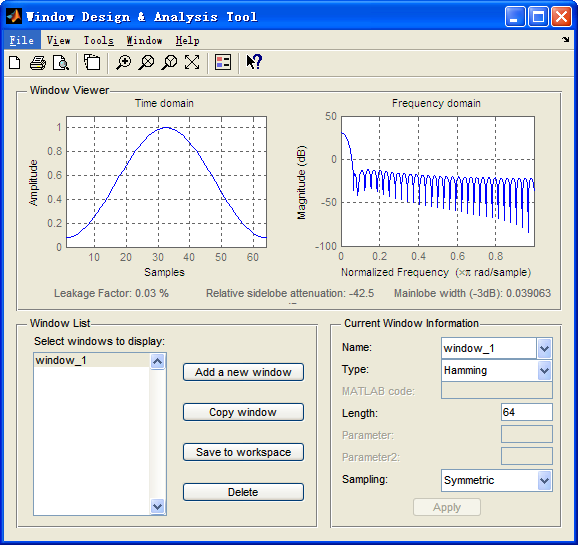Viewport: 578px width, 545px height.
Task: Select the Zoom X-axis tool
Action: [146, 62]
